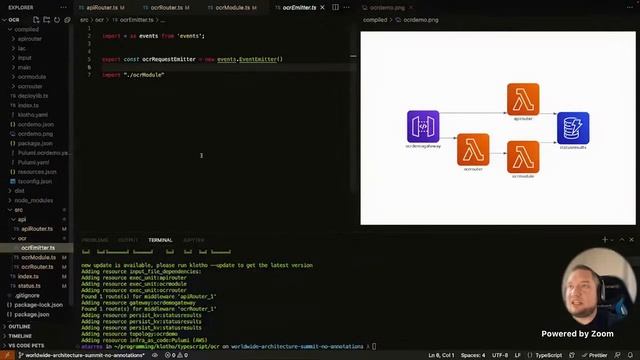
Task: Open klotho.yaml in the file tree
Action: [33, 115]
